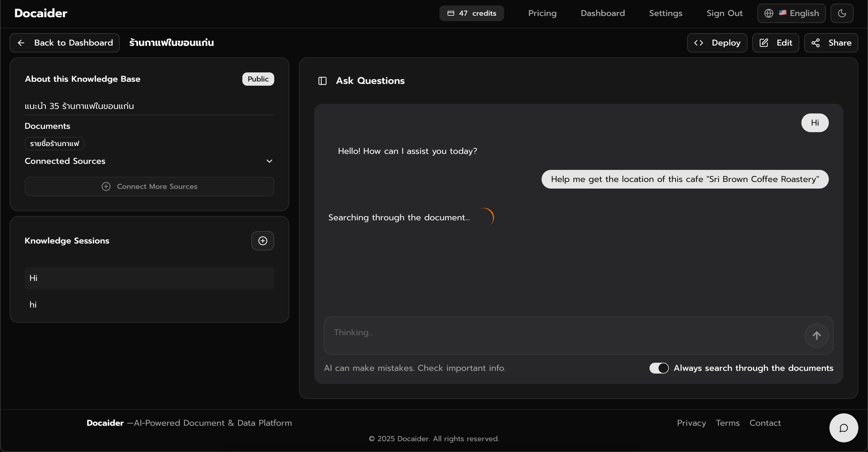Expand Connected Sources chevron
868x452 pixels.
[x=269, y=161]
